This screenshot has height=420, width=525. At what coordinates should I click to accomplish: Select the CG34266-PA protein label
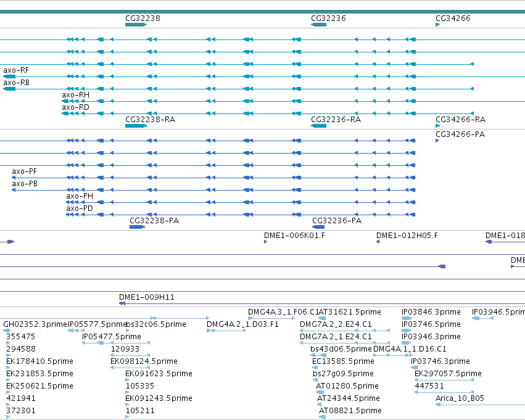(x=460, y=134)
